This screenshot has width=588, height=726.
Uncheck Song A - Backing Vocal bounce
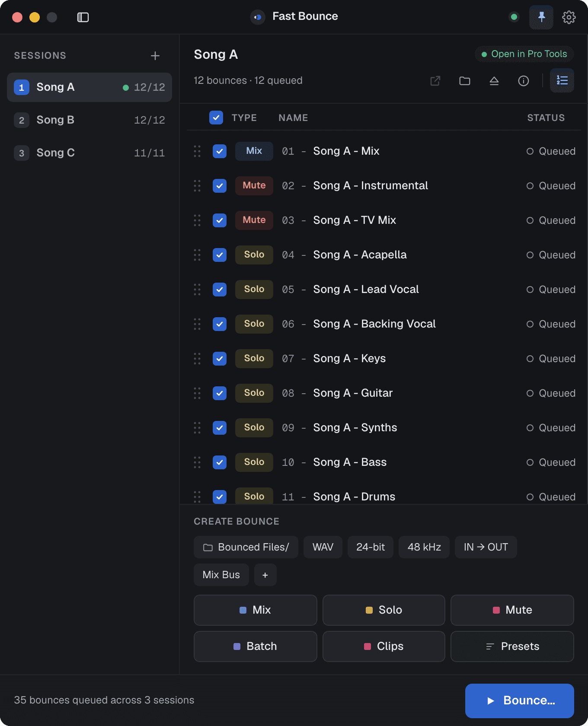[x=220, y=324]
